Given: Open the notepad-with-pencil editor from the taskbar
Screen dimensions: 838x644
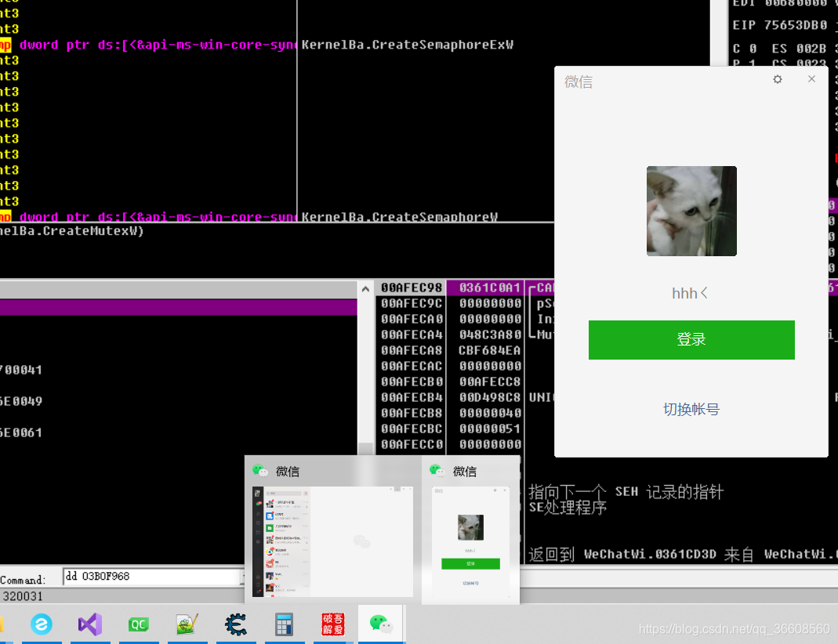Looking at the screenshot, I should pyautogui.click(x=187, y=624).
